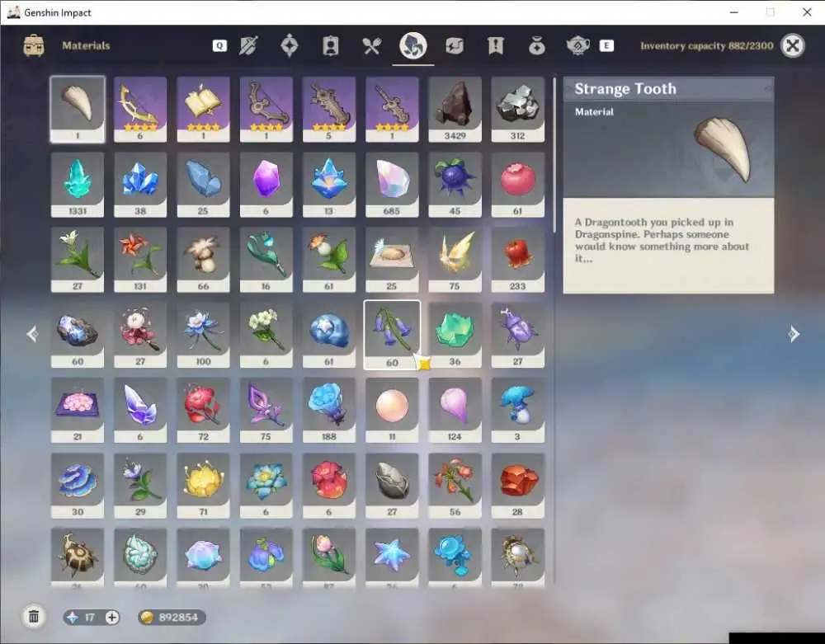Select the green crystal stack of 36
The height and width of the screenshot is (644, 825).
tap(455, 335)
